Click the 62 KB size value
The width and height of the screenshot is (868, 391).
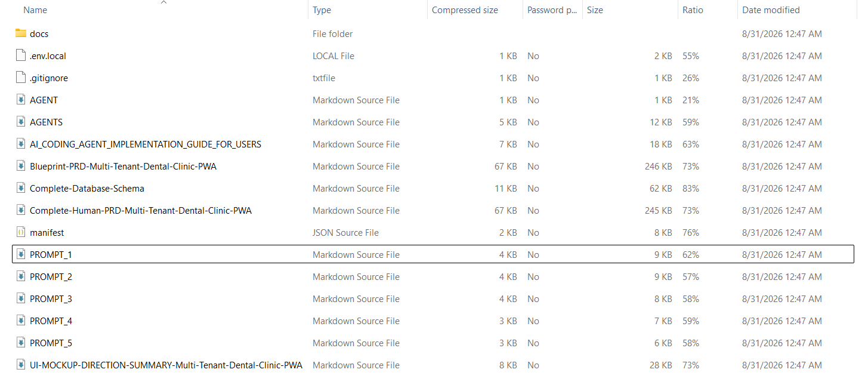coord(661,189)
